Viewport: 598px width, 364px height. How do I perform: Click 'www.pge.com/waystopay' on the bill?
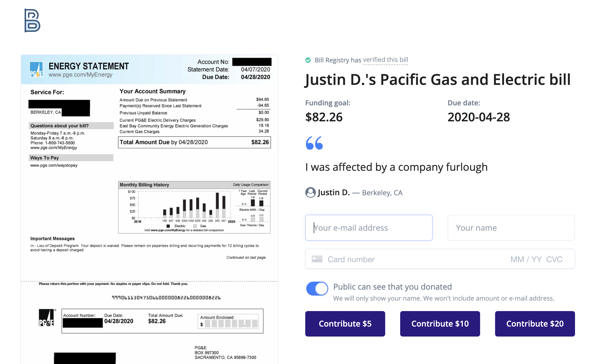[x=54, y=165]
